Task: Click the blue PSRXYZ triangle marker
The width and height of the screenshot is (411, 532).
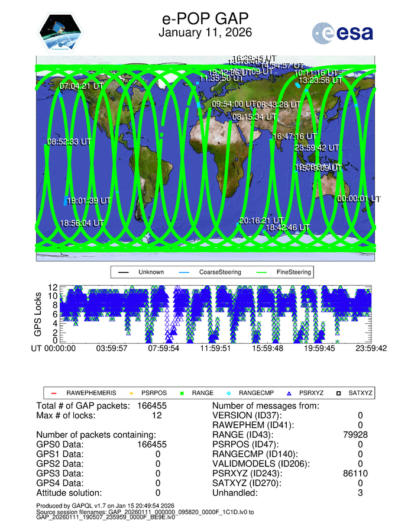Action: click(289, 393)
